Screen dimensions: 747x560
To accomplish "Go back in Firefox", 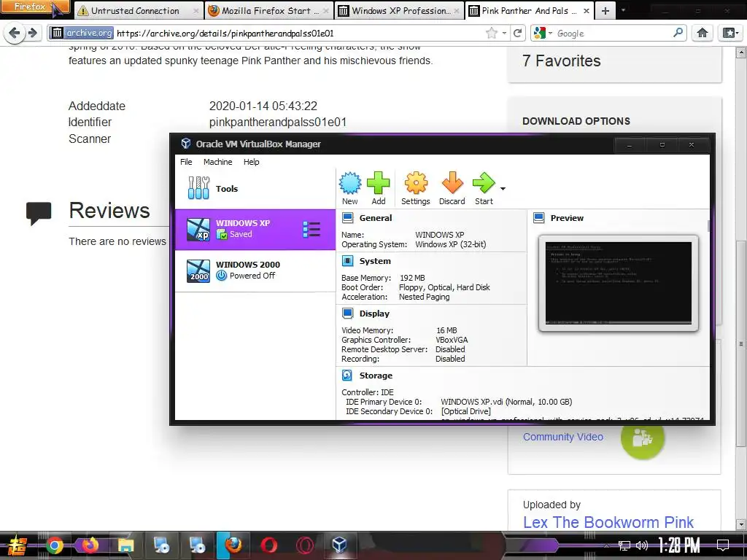I will [15, 33].
